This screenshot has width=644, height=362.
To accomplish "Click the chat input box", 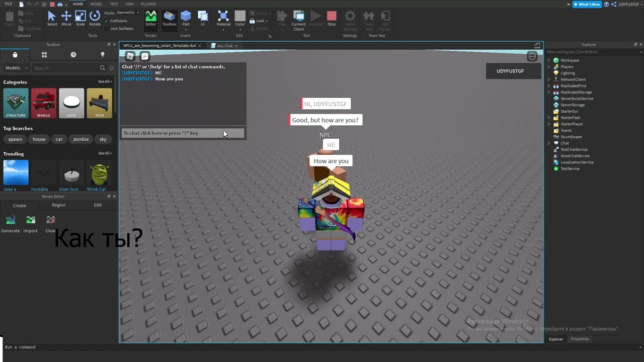I will [x=183, y=133].
